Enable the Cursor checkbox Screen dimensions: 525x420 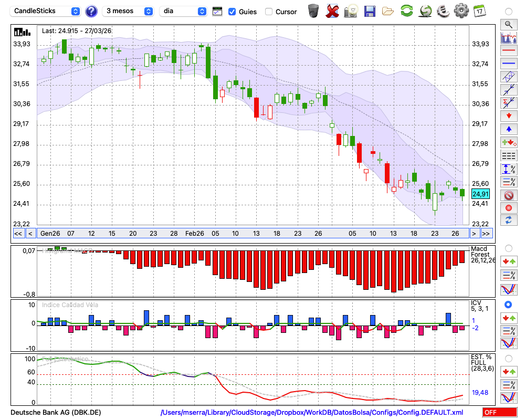coord(269,12)
